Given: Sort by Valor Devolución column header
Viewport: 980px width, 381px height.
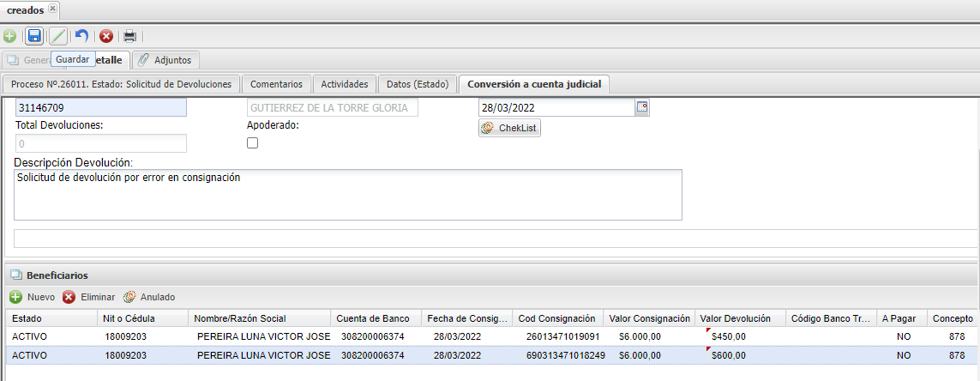Looking at the screenshot, I should coord(737,318).
